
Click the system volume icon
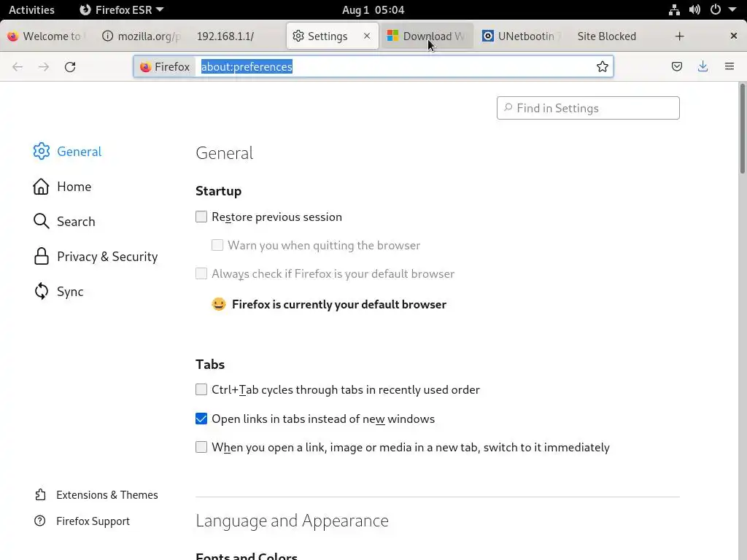(x=694, y=9)
